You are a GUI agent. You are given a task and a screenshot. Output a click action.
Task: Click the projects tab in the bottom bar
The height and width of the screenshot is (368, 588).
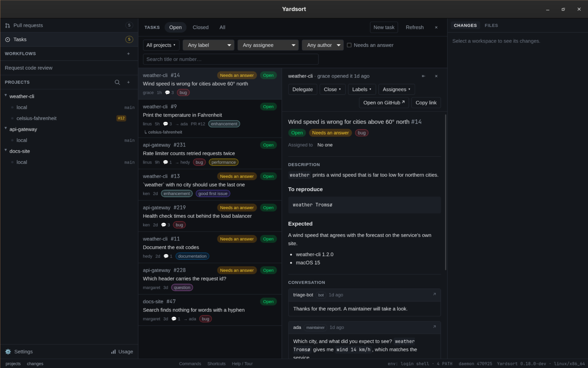[13, 364]
